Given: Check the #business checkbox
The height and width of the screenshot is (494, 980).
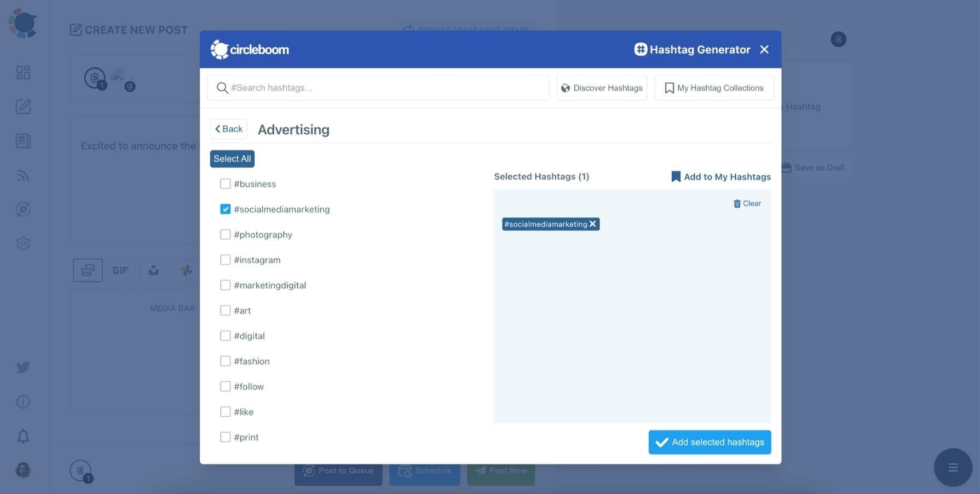Looking at the screenshot, I should 225,183.
